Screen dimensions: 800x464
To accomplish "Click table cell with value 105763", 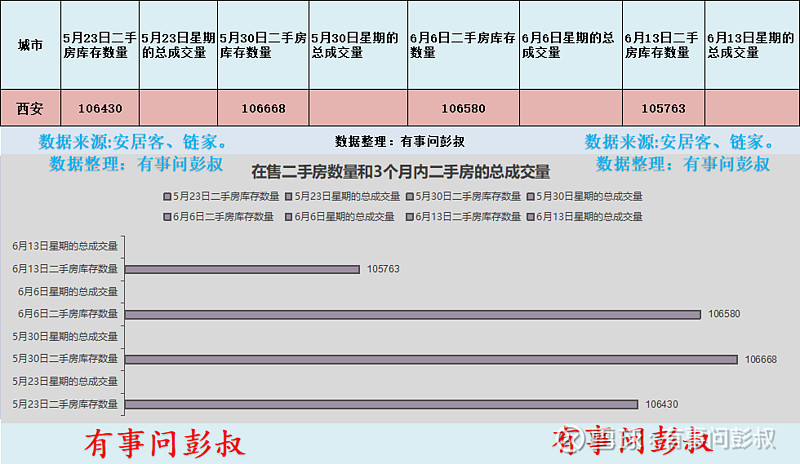I will (x=663, y=108).
